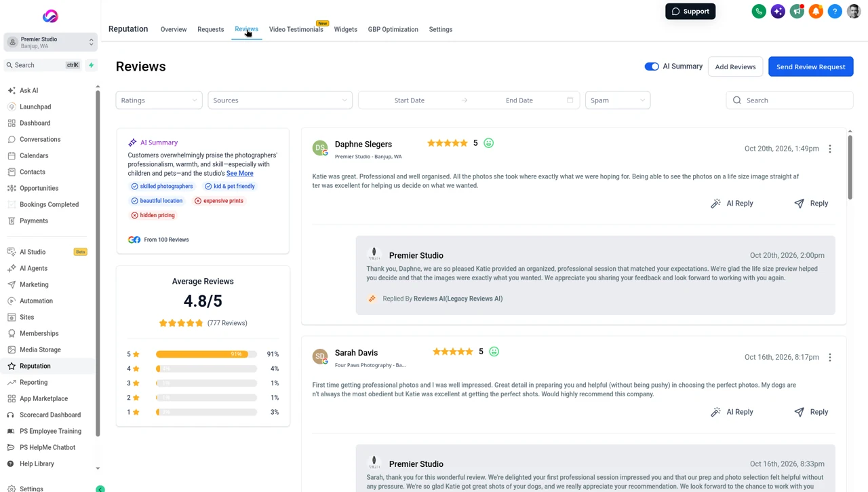Open the three-dot menu on Sarah Davis' review
The height and width of the screenshot is (492, 868).
pos(829,357)
